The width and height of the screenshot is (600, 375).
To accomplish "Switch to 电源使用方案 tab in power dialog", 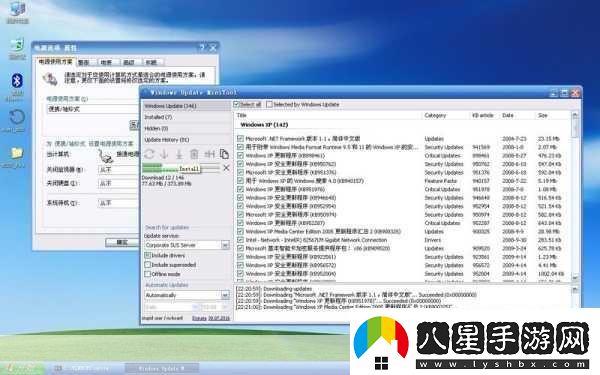I will pos(55,61).
